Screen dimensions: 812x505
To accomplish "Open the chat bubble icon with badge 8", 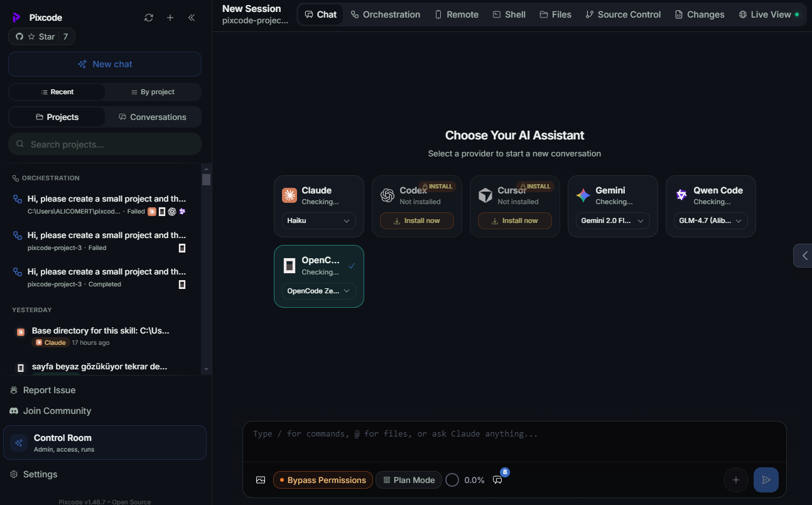I will pos(498,480).
